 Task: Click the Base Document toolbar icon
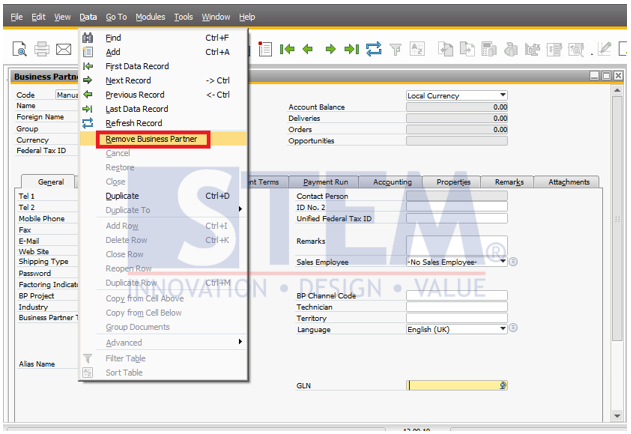click(x=446, y=49)
